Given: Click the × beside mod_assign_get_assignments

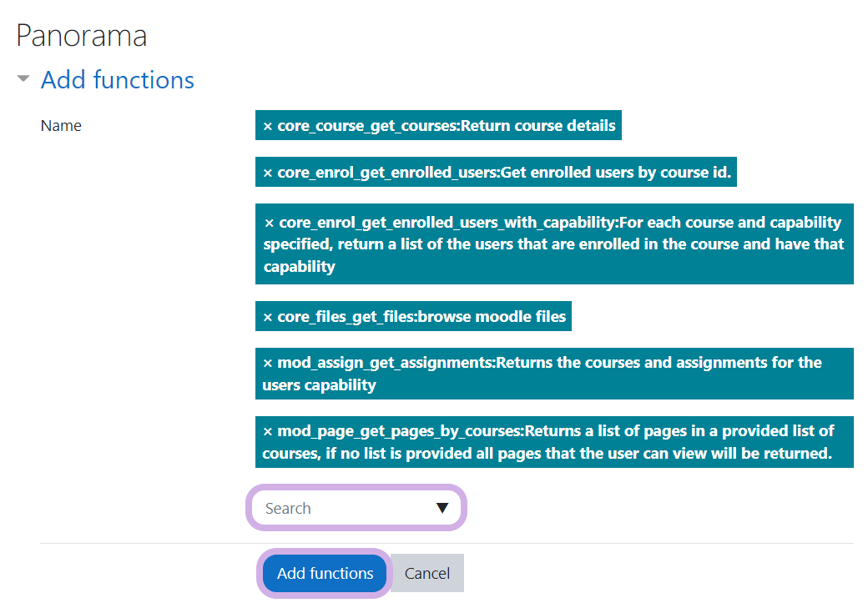Looking at the screenshot, I should 268,364.
